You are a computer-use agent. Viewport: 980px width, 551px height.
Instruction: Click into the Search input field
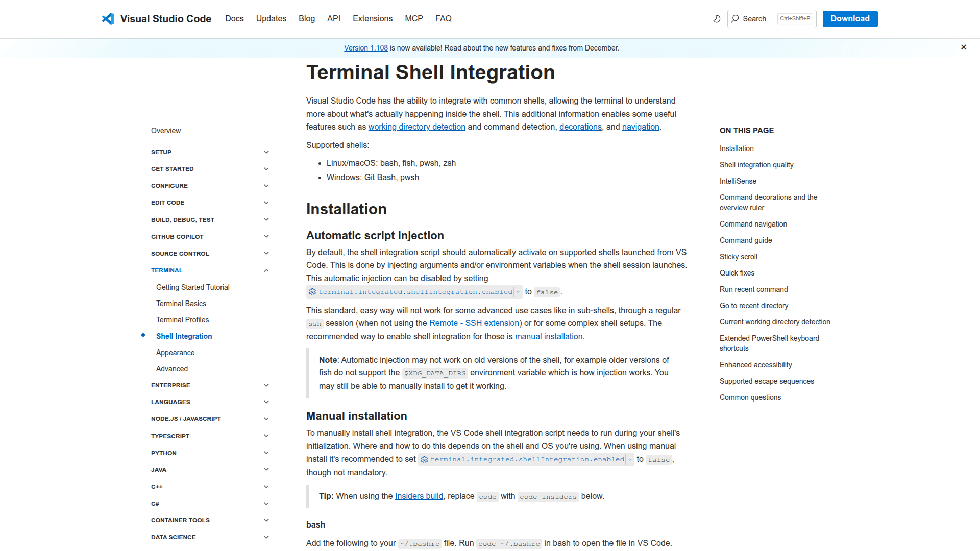761,18
